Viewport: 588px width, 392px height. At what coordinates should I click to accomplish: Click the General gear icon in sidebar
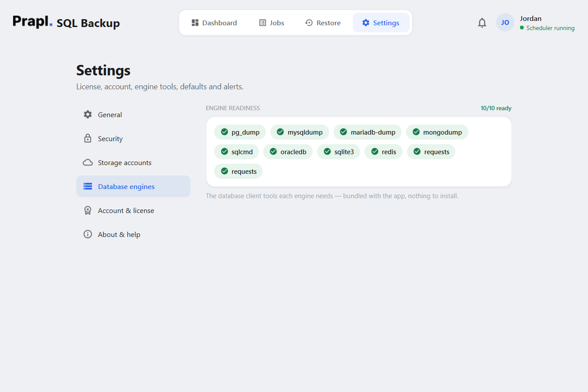[x=88, y=115]
